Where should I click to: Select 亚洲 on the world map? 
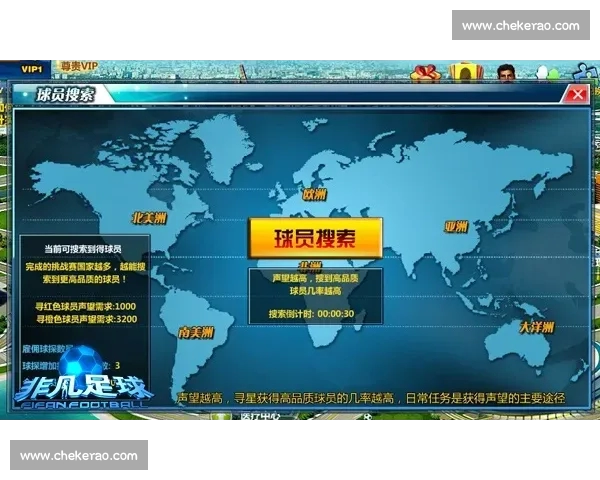[456, 227]
